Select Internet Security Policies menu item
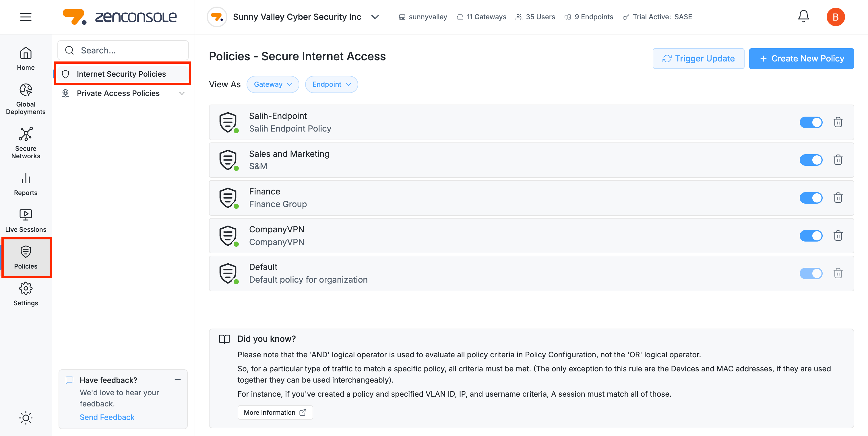The image size is (868, 436). click(x=121, y=74)
